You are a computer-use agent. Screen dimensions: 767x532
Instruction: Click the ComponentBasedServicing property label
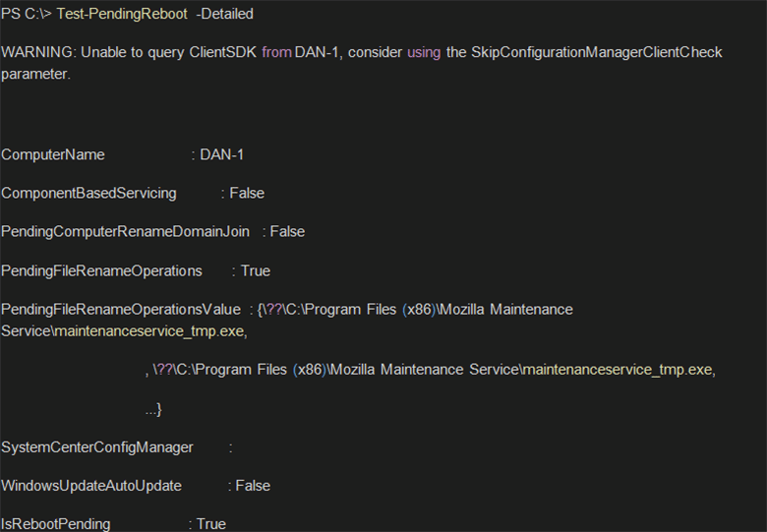[88, 193]
